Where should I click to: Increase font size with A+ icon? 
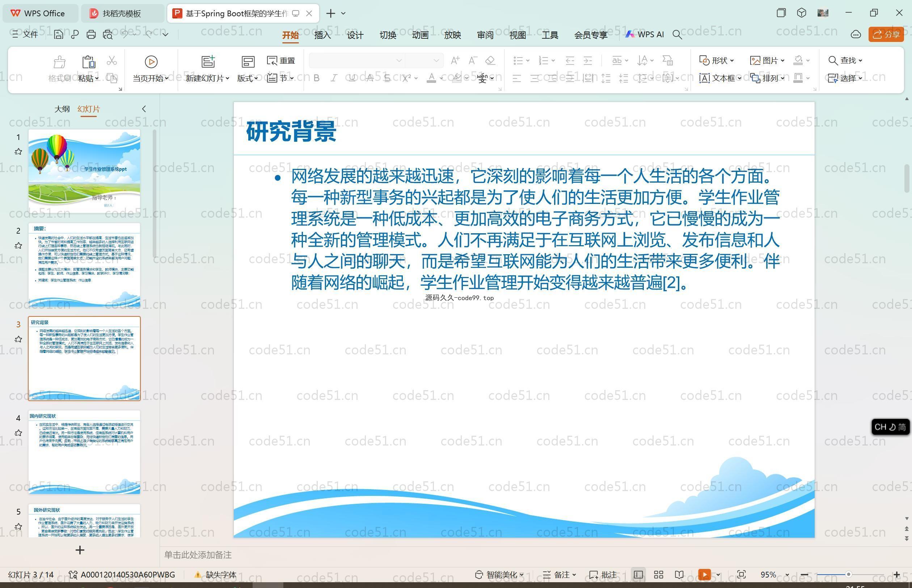click(455, 60)
